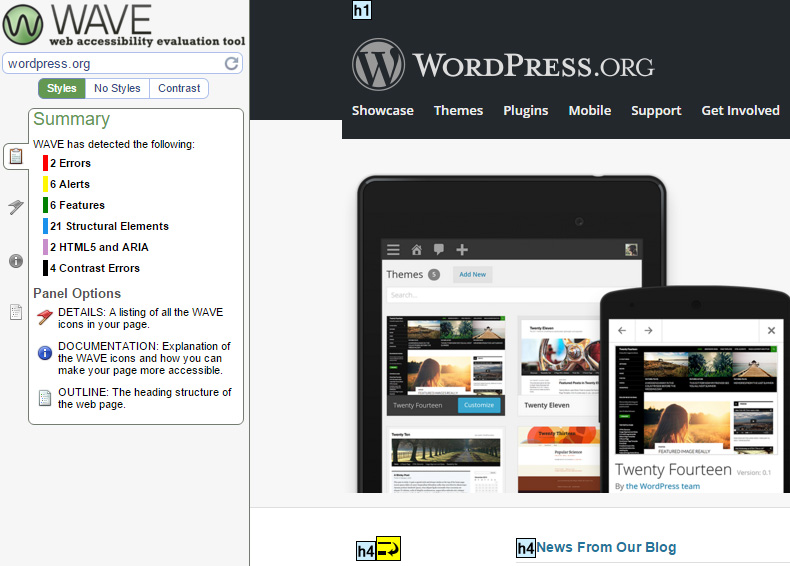This screenshot has height=566, width=790.
Task: Switch to the No Styles view
Action: coord(117,88)
